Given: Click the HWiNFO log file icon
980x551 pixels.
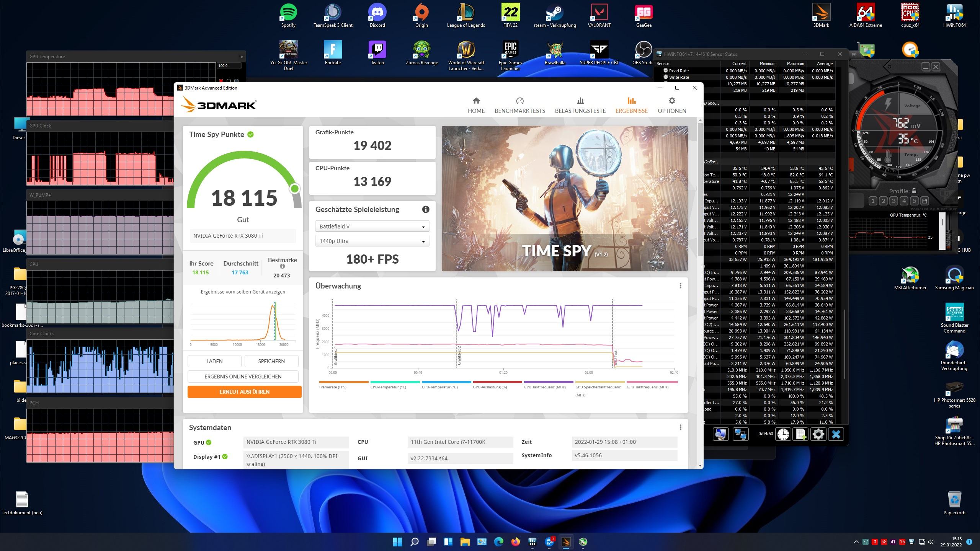Looking at the screenshot, I should pos(801,434).
